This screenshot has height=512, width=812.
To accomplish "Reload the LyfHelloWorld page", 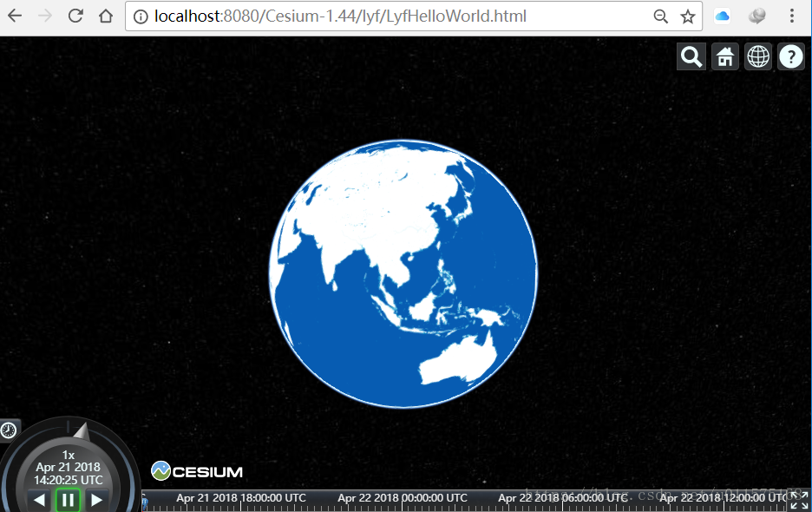I will pyautogui.click(x=75, y=16).
